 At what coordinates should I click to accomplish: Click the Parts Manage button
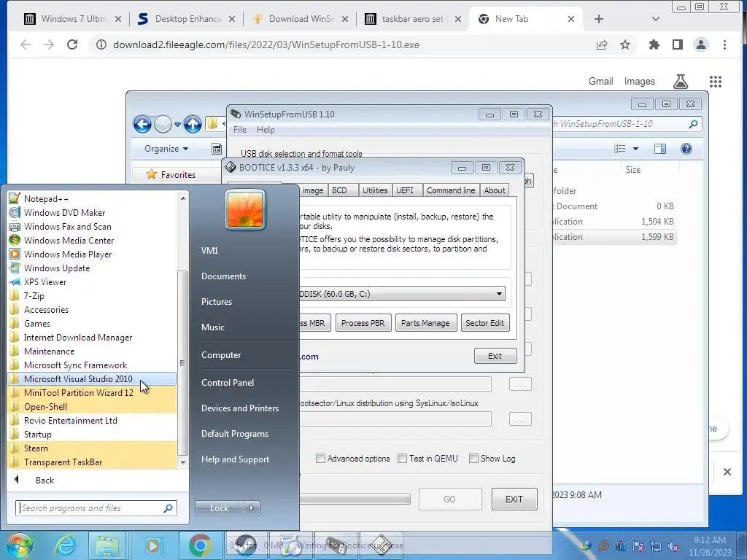coord(425,323)
